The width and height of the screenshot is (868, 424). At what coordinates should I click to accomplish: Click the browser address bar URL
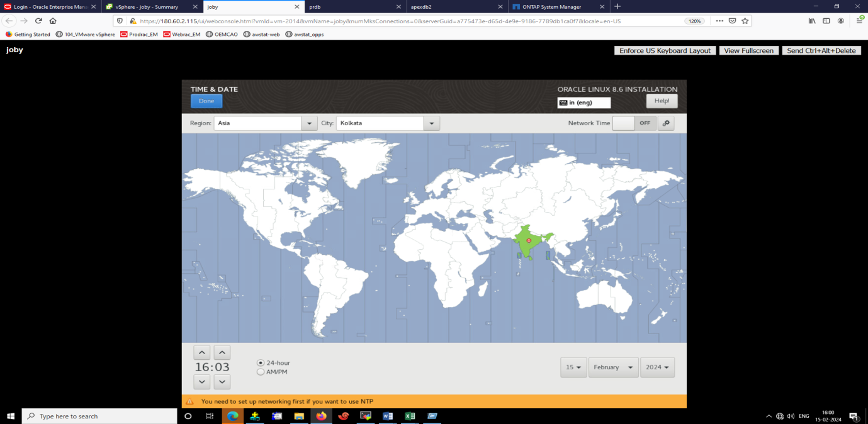pos(380,21)
